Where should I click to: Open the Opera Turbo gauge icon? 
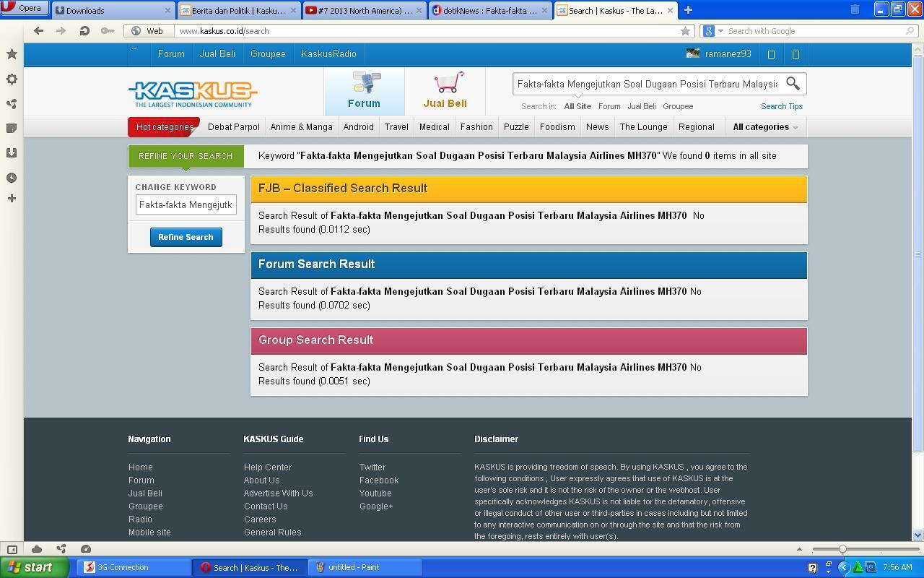[86, 549]
